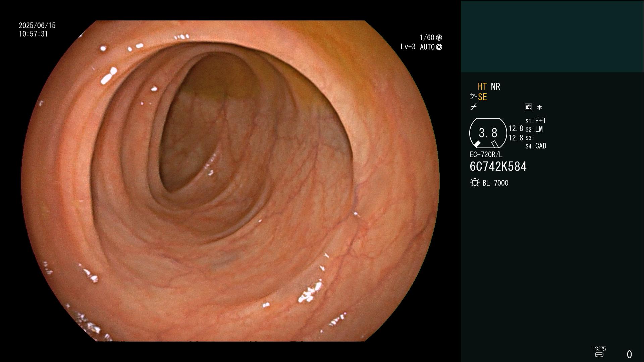The height and width of the screenshot is (362, 644).
Task: Click the endoscopic image of the colon lumen
Action: (x=230, y=181)
